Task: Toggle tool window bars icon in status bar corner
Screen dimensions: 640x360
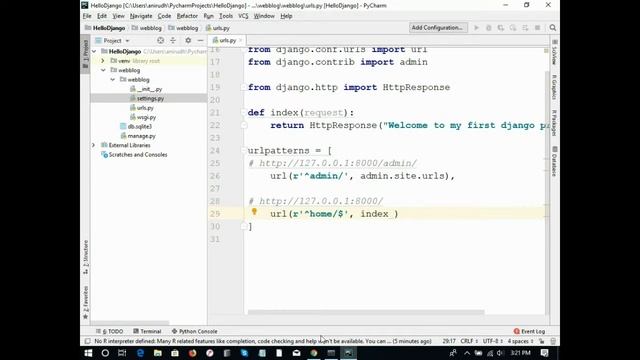Action: coord(87,341)
